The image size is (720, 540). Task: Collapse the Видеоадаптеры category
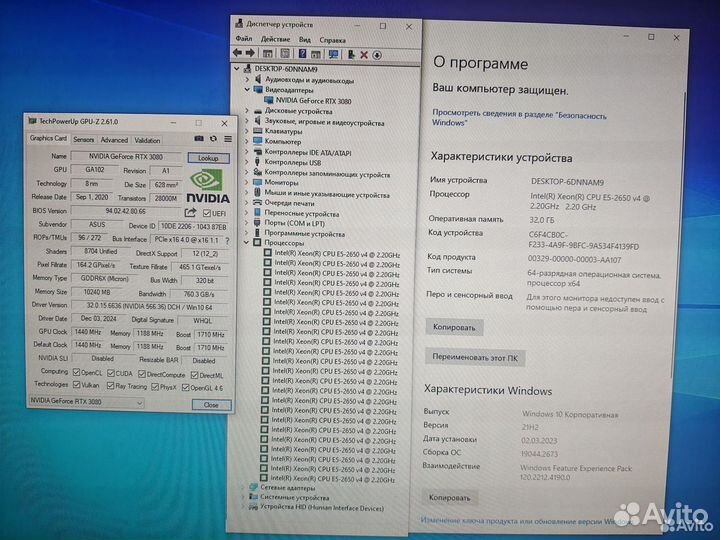[x=247, y=90]
